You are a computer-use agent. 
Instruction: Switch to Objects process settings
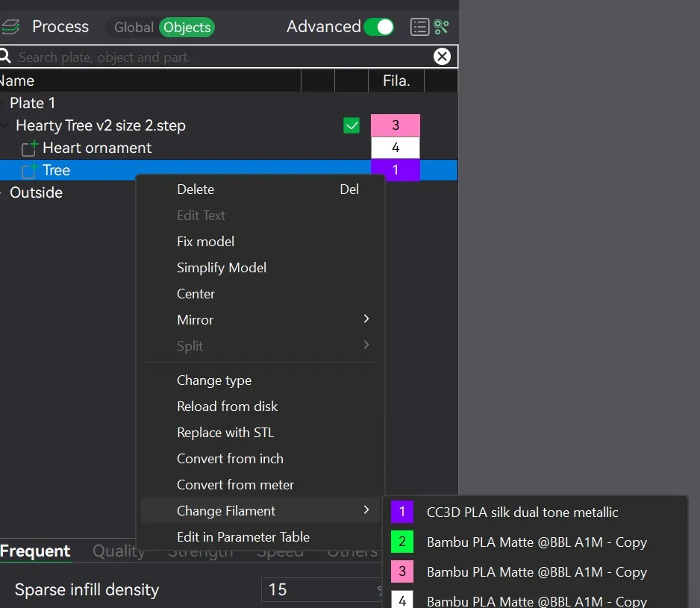187,28
